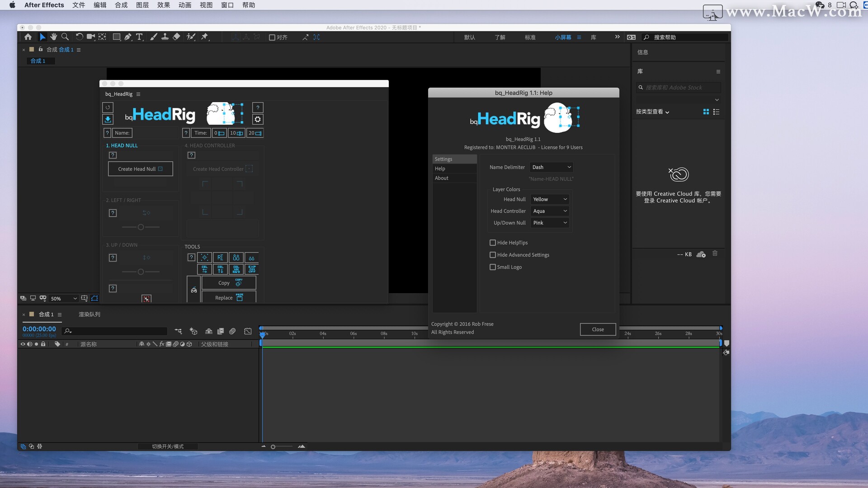
Task: Click the SEL left-right tool icon
Action: pos(205,269)
